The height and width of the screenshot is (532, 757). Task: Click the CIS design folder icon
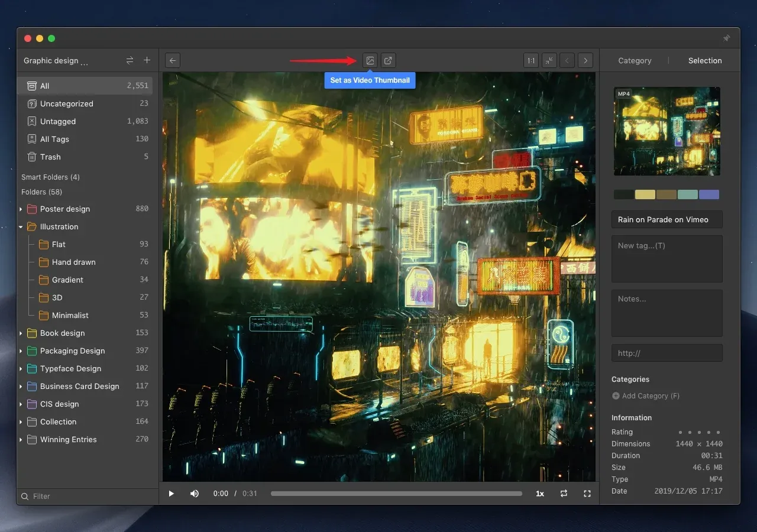(32, 404)
